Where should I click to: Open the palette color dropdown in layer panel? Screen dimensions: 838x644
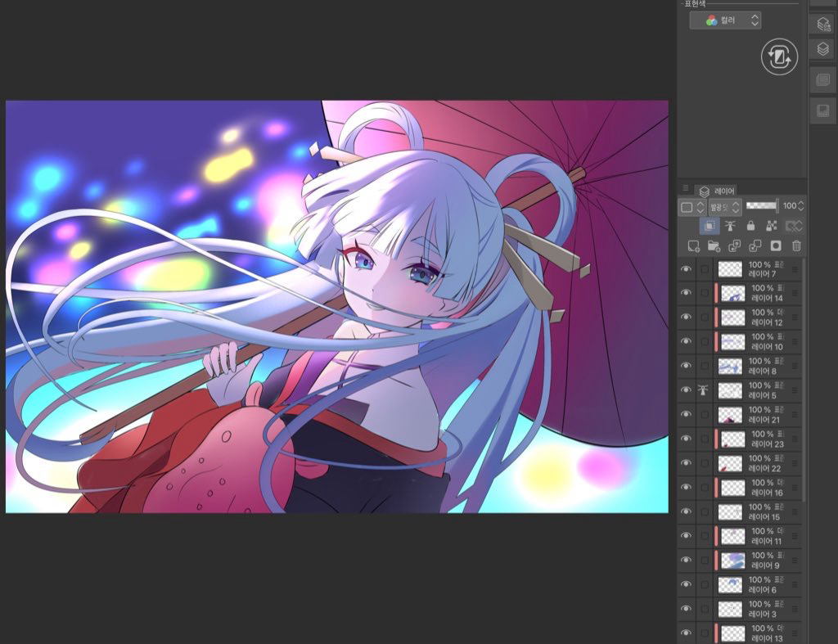click(692, 207)
